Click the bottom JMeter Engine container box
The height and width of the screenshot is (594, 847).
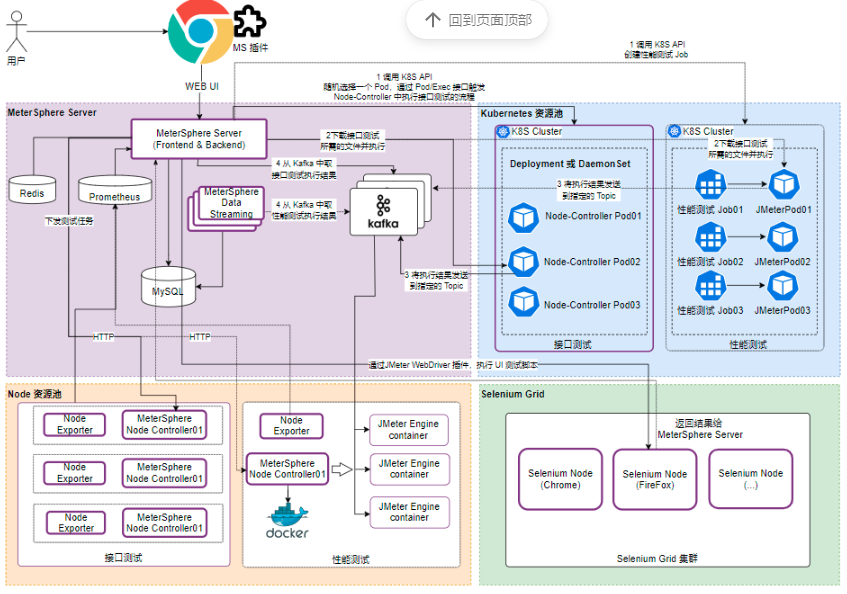click(x=409, y=512)
